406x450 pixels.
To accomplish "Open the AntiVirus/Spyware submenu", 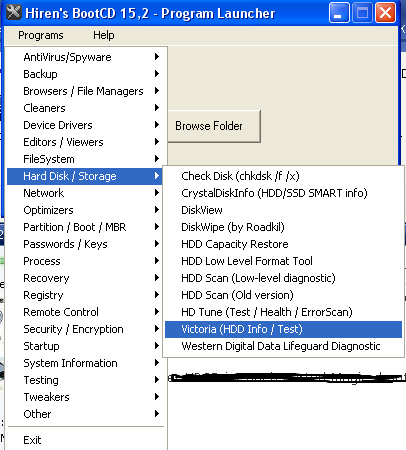I will coord(85,57).
